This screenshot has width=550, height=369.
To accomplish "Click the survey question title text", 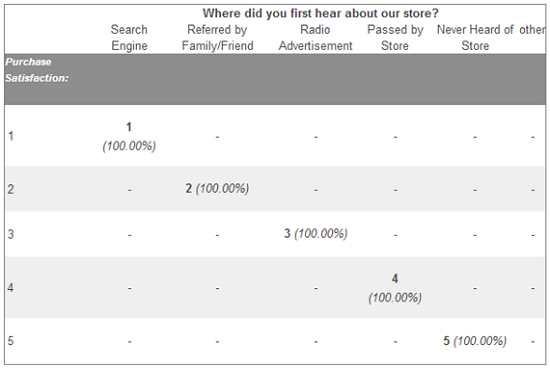I will point(320,13).
